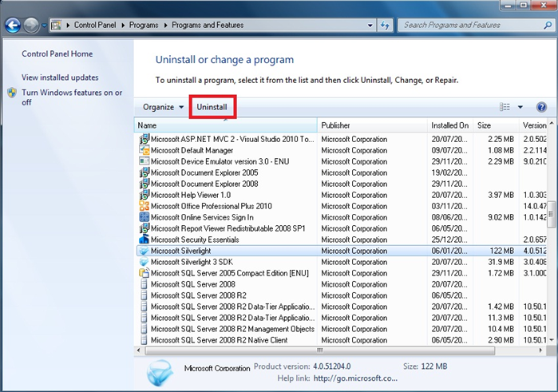Open the Organize menu
The image size is (558, 392).
[x=163, y=107]
